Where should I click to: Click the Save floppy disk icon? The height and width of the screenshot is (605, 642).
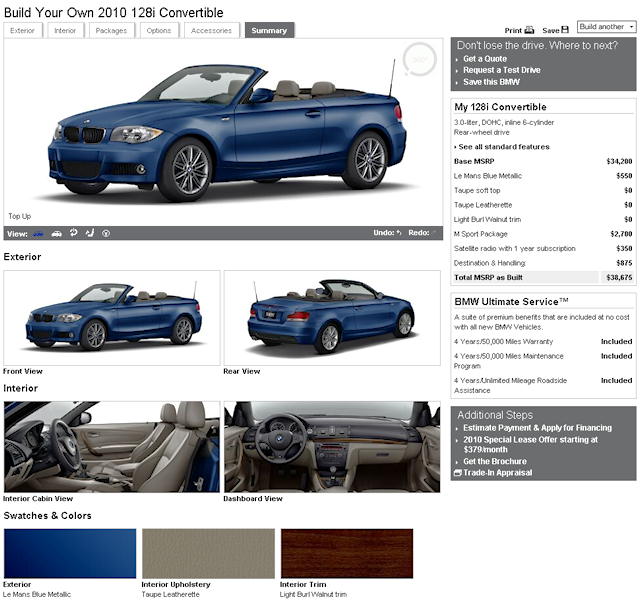tap(565, 30)
